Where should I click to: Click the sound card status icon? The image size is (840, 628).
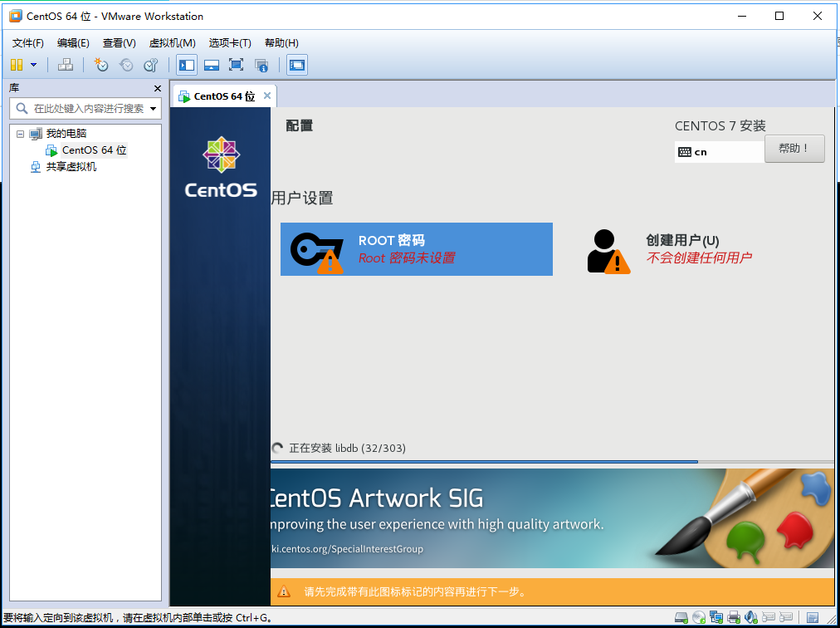pos(751,618)
